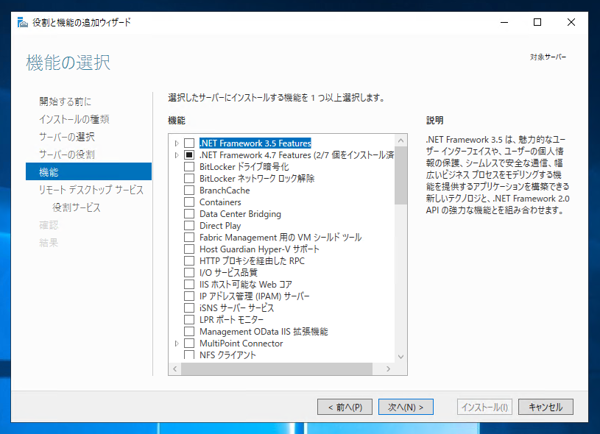Click horizontal scrollbar left arrow

pos(175,369)
